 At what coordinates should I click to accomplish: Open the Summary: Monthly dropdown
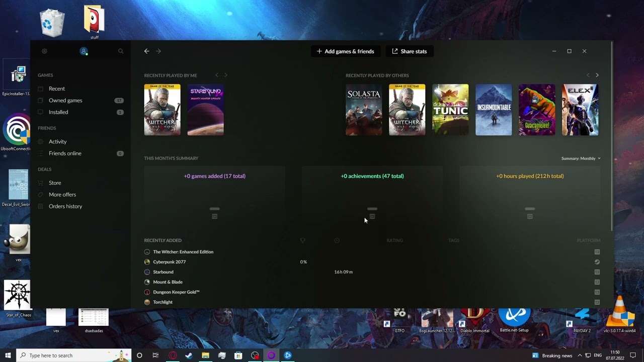pyautogui.click(x=581, y=158)
